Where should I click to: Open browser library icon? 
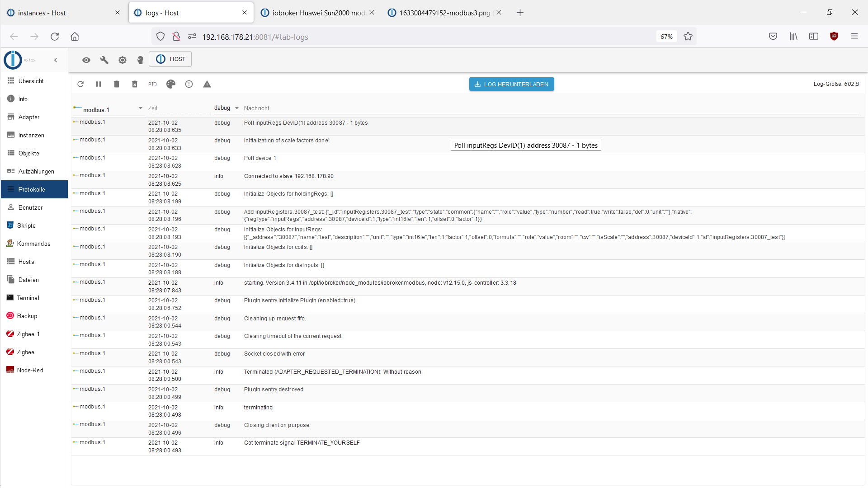(793, 37)
